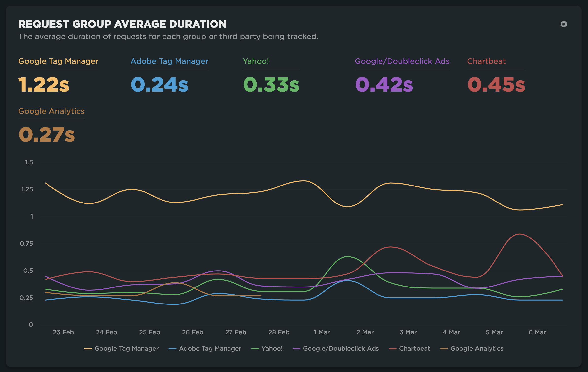Hide Chartbeat line via legend entry
The width and height of the screenshot is (588, 372).
[414, 348]
